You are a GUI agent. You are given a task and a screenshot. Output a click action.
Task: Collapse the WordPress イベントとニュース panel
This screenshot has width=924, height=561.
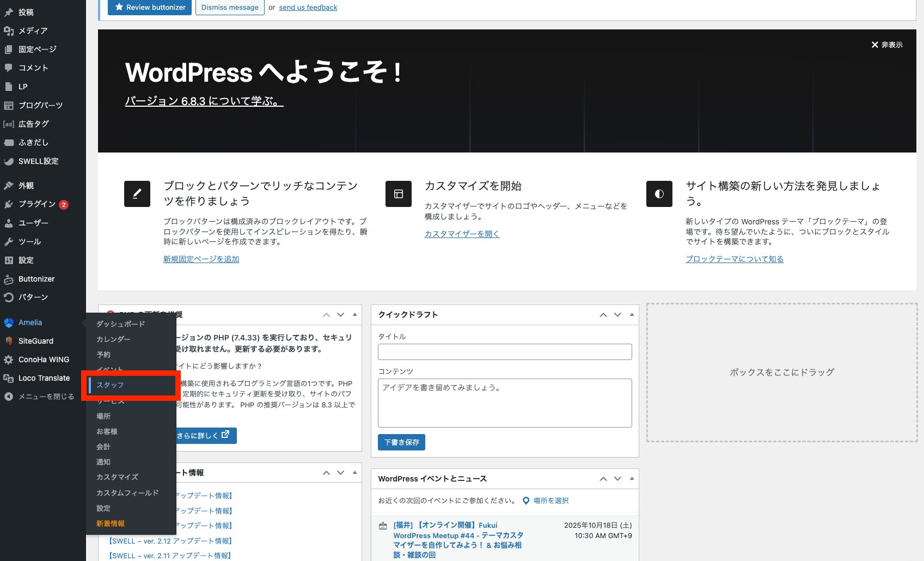point(632,478)
